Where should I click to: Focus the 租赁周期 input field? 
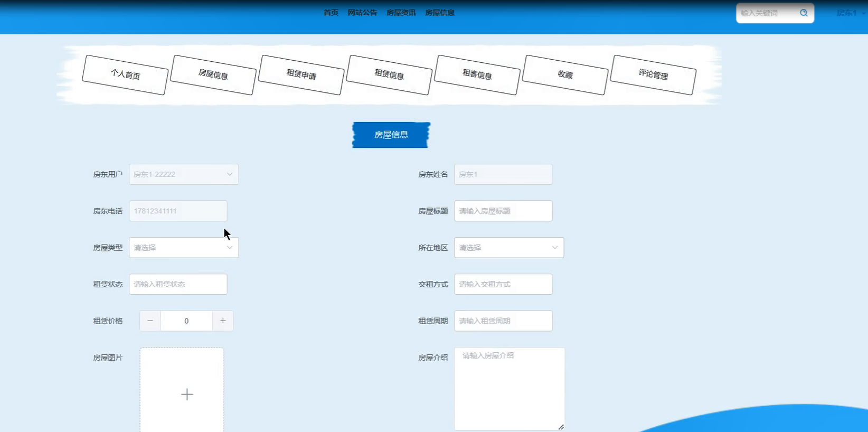503,321
